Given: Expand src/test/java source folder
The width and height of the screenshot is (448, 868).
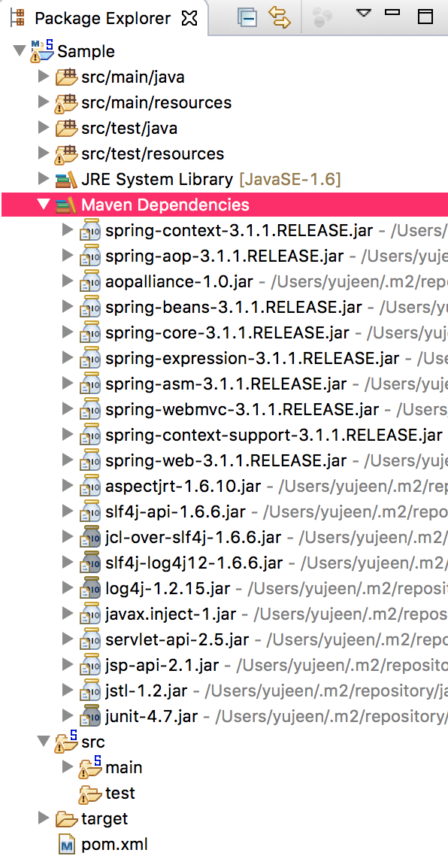Looking at the screenshot, I should pos(44,127).
